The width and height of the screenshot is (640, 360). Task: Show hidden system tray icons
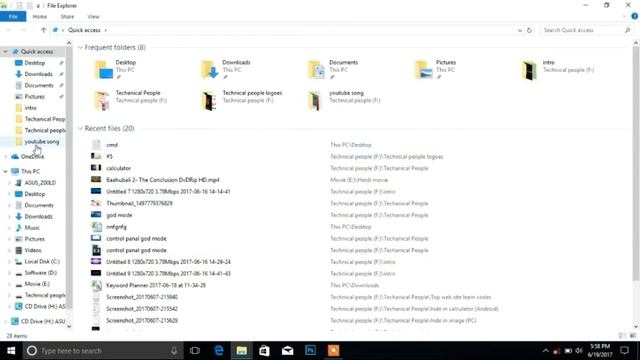tap(545, 351)
